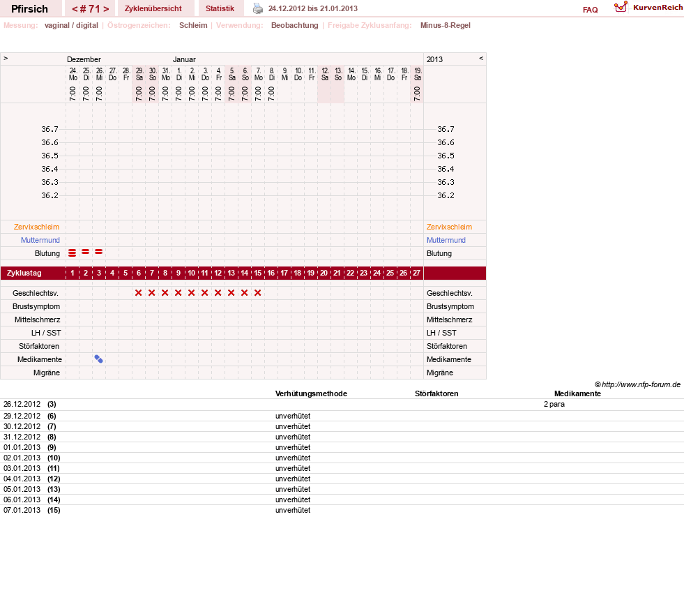The height and width of the screenshot is (616, 684).
Task: Click the left Mittelschmerz row label
Action: pos(37,320)
